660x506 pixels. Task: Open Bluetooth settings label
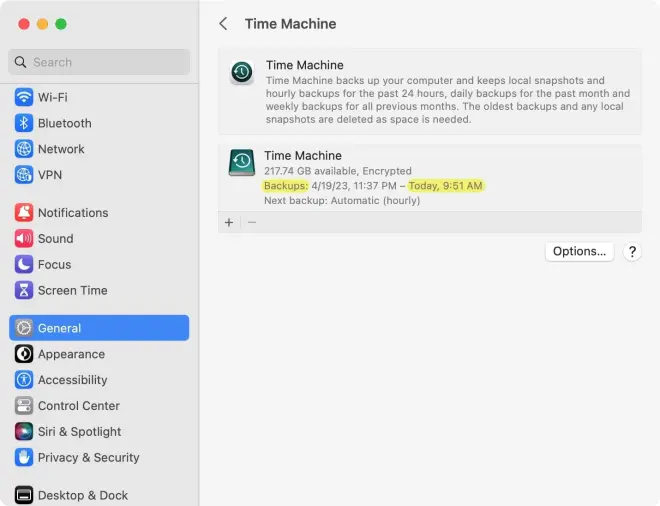pos(64,123)
